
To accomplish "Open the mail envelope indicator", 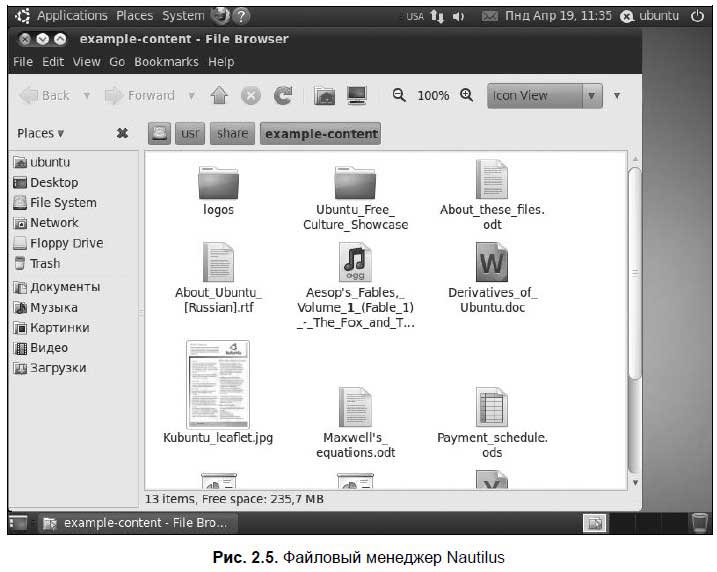I will pyautogui.click(x=489, y=16).
